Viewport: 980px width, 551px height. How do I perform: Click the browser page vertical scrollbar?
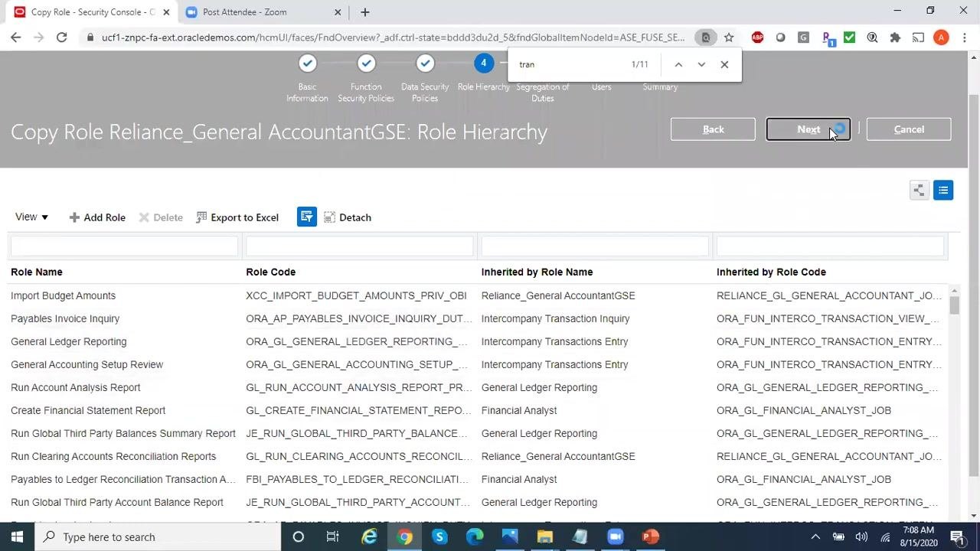[974, 287]
